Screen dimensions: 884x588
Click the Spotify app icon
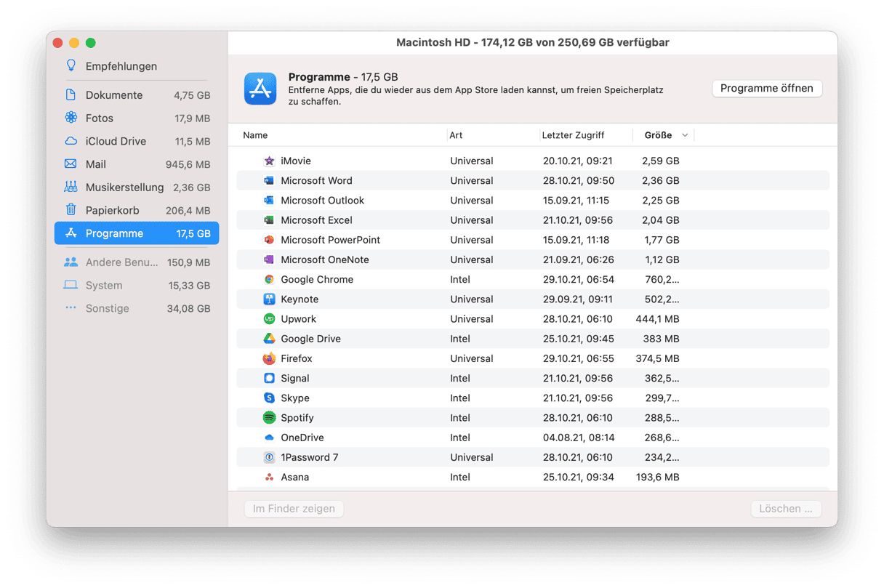click(x=269, y=417)
